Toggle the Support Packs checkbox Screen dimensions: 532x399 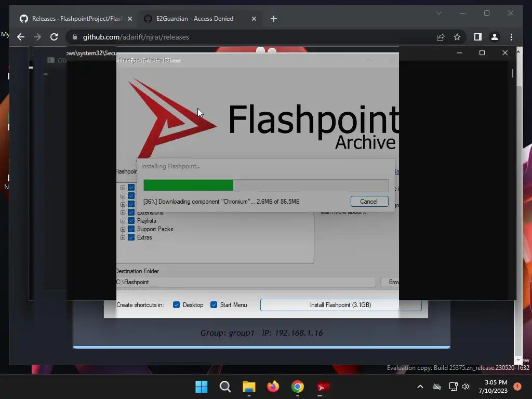[x=131, y=229]
